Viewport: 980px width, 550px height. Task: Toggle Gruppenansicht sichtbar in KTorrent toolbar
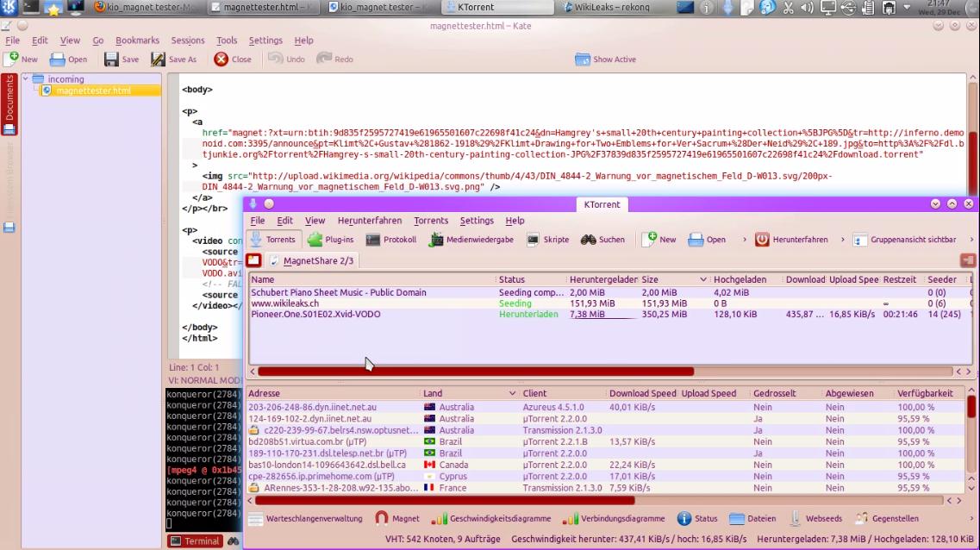coord(904,240)
